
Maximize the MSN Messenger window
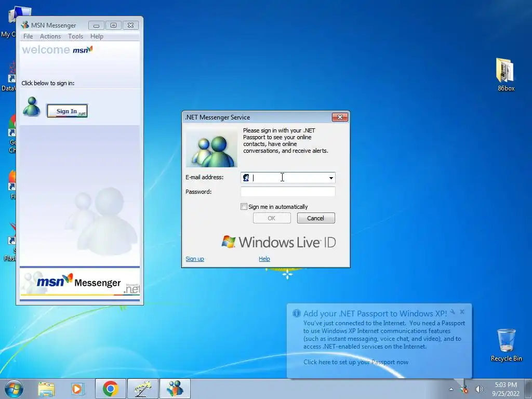tap(113, 25)
